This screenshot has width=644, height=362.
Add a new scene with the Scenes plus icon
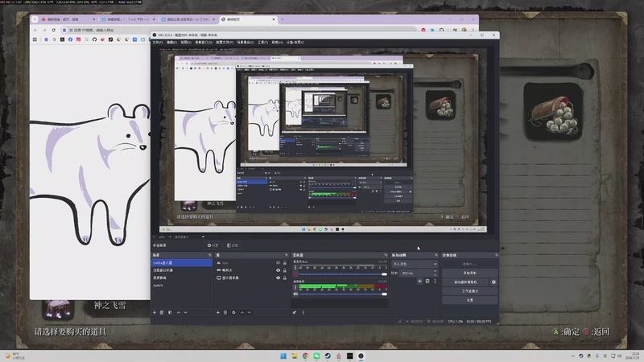(155, 312)
